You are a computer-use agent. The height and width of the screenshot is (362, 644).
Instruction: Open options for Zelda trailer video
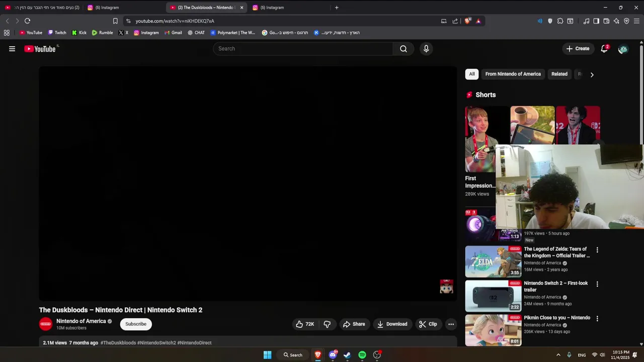597,250
